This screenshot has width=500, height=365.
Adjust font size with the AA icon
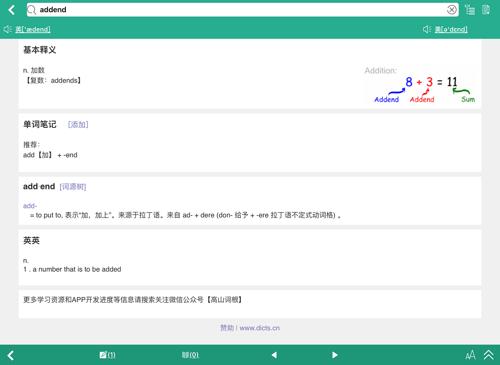pyautogui.click(x=470, y=355)
